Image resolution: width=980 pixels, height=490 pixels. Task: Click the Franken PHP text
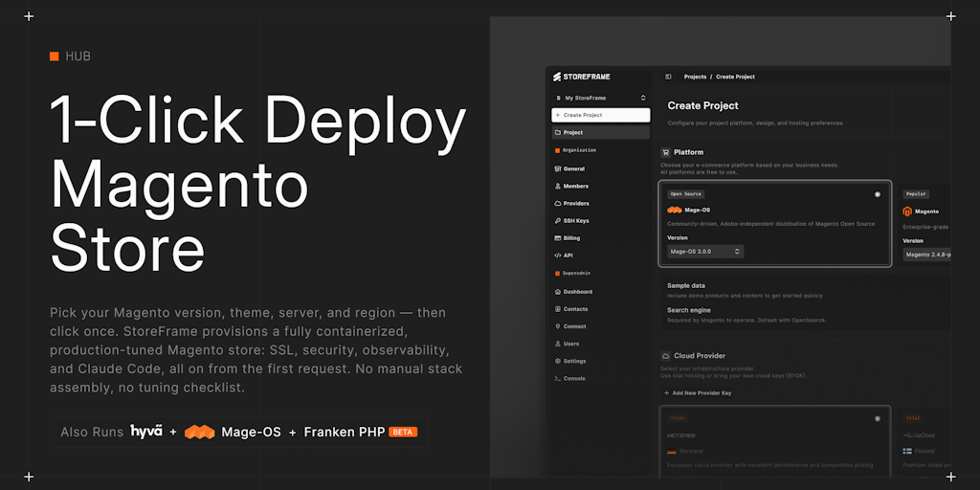tap(344, 432)
